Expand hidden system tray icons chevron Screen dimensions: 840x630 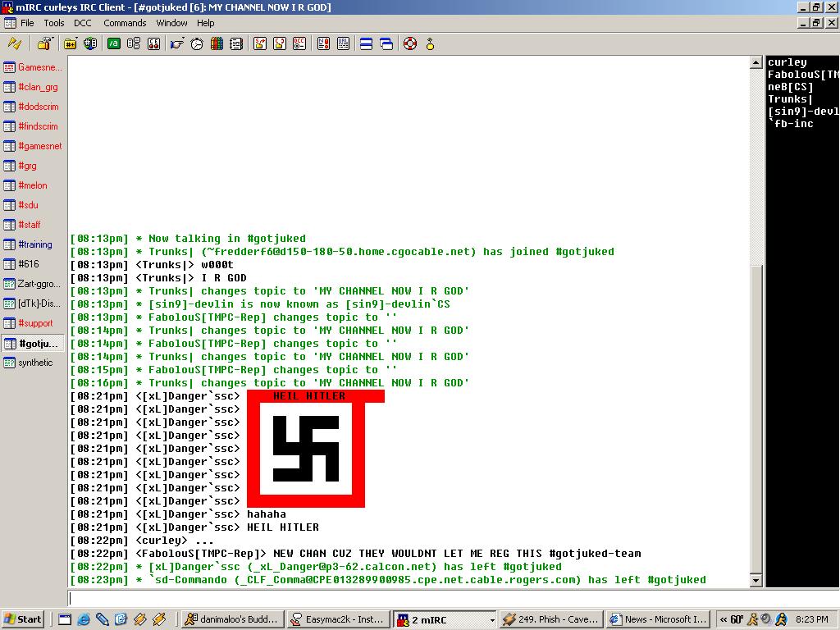pos(723,619)
